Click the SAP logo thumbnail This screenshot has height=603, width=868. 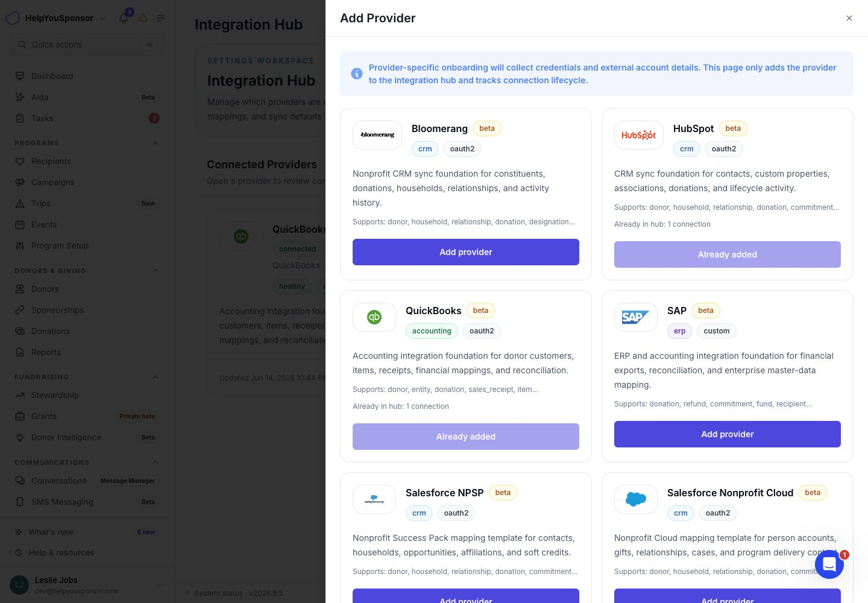(636, 317)
